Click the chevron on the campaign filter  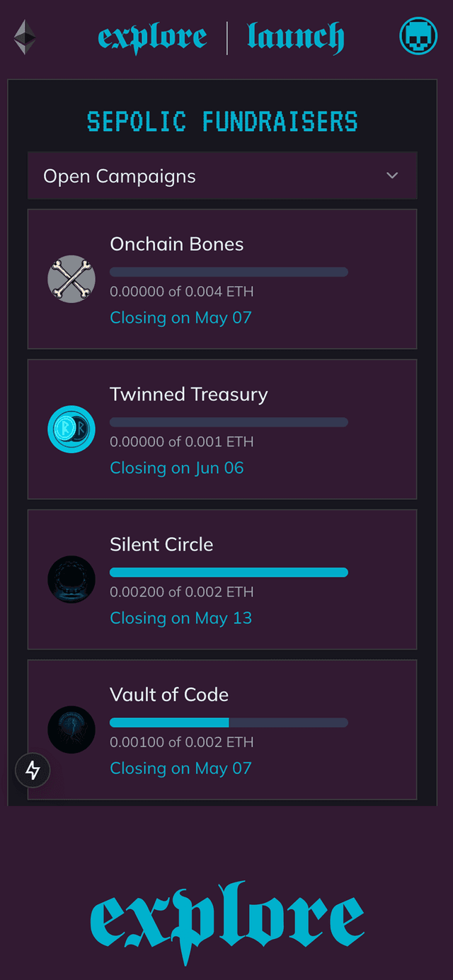pyautogui.click(x=392, y=175)
